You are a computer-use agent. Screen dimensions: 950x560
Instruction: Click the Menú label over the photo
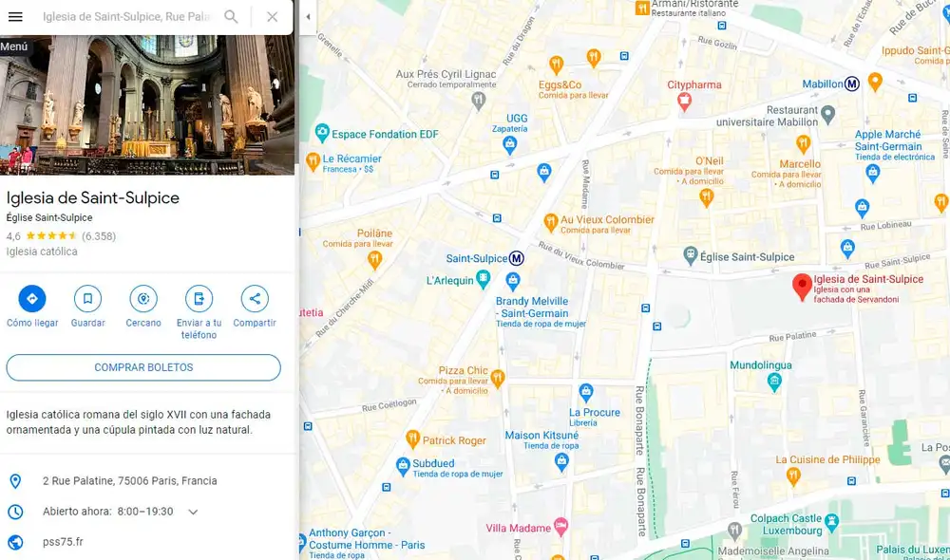[14, 45]
